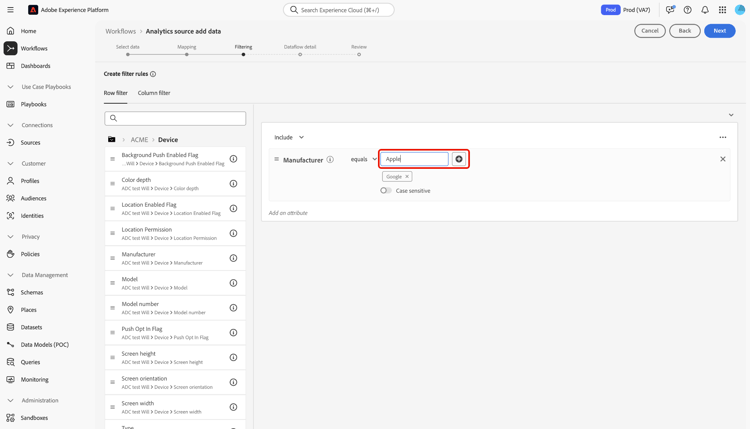Open Audiences in sidebar
750x429 pixels.
[x=33, y=198]
